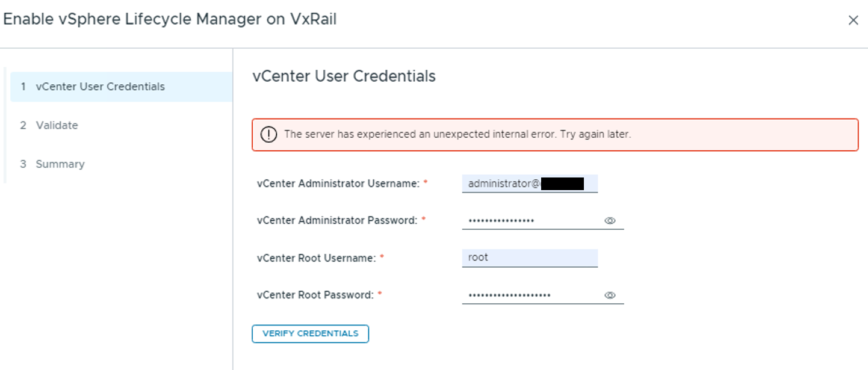Show the vCenter Administrator Password characters

tap(610, 220)
